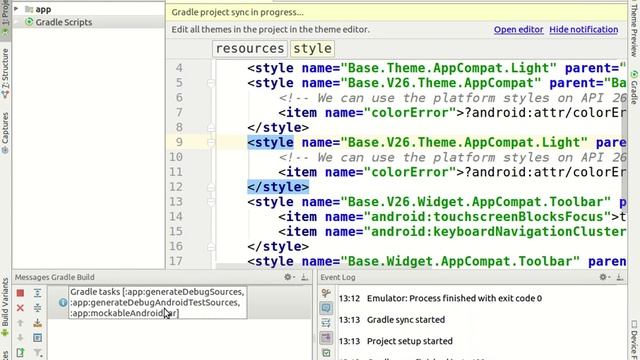Open the Captures tool window tab
Viewport: 640px width, 360px height.
coord(5,133)
